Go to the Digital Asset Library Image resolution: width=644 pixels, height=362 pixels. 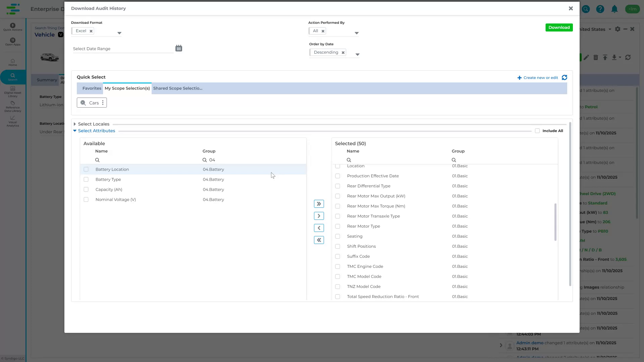(x=12, y=91)
